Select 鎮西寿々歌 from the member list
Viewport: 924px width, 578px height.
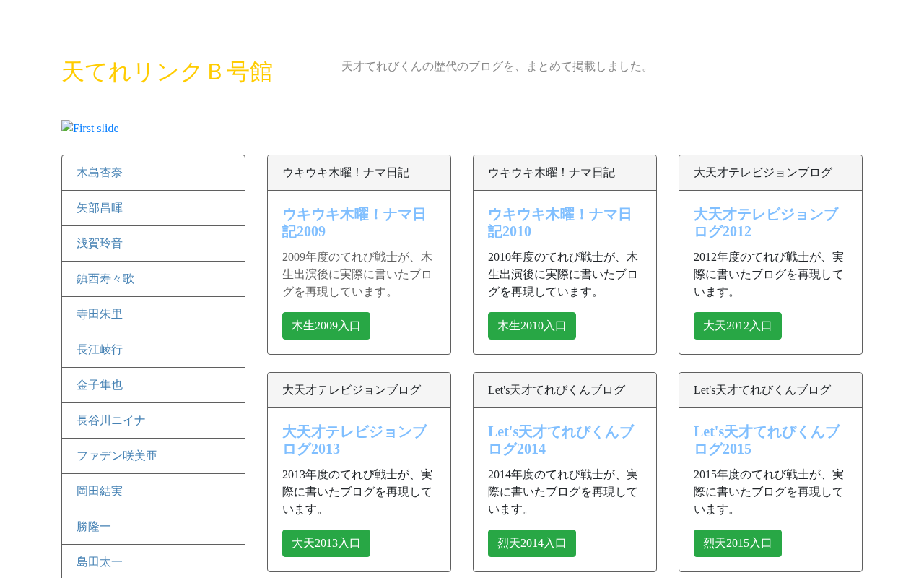[x=153, y=279]
